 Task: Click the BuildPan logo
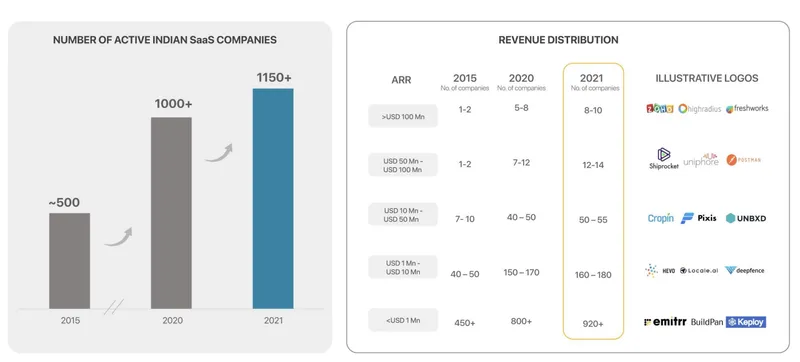[707, 322]
